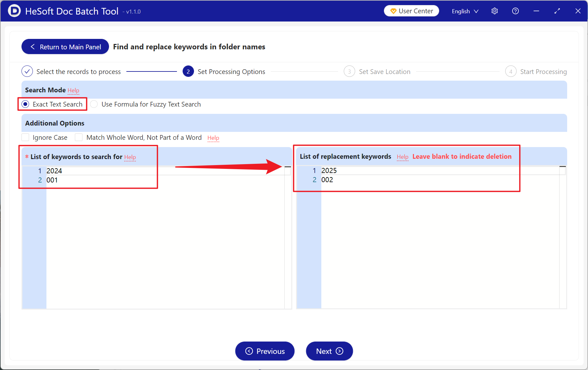The width and height of the screenshot is (588, 370).
Task: Go to step Select the records to process
Action: [x=71, y=72]
